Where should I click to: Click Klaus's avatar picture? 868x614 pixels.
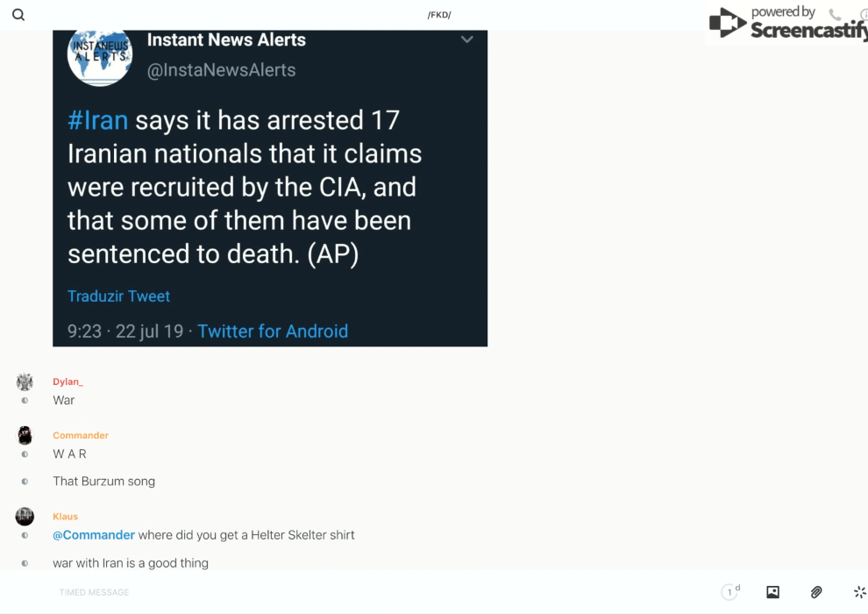[25, 517]
